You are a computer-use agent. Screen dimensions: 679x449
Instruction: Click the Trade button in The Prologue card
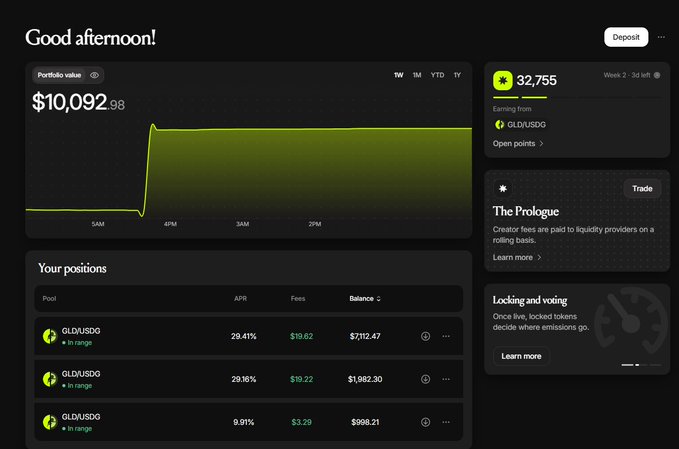(642, 189)
